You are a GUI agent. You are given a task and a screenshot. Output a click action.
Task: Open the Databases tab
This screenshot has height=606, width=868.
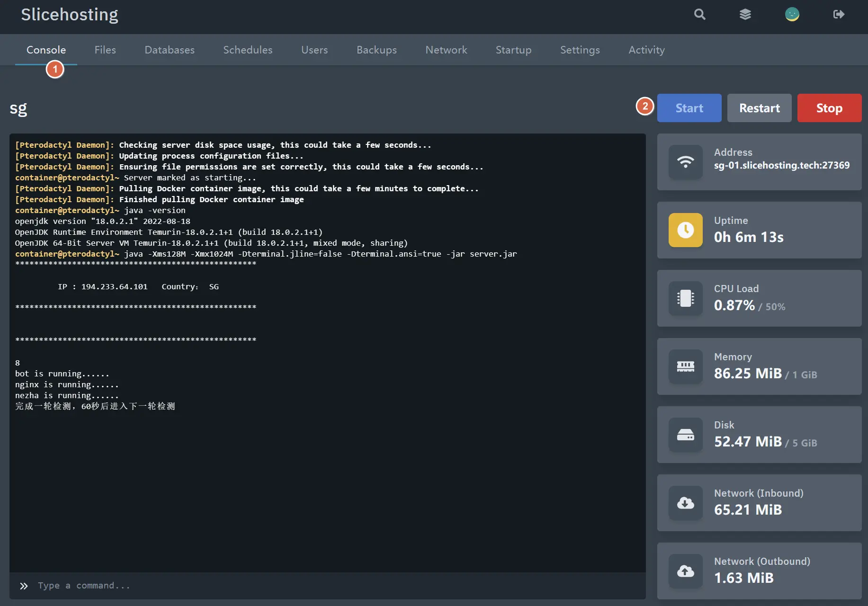[x=170, y=50]
